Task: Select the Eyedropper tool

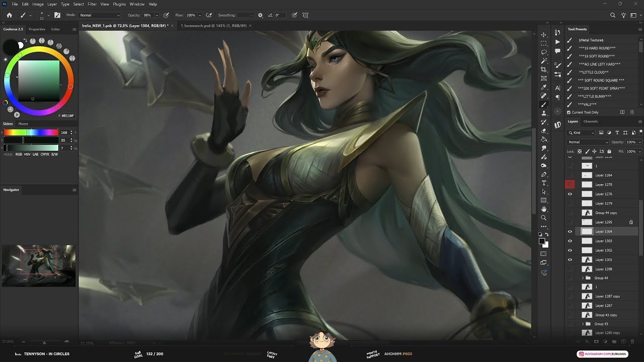Action: click(543, 87)
